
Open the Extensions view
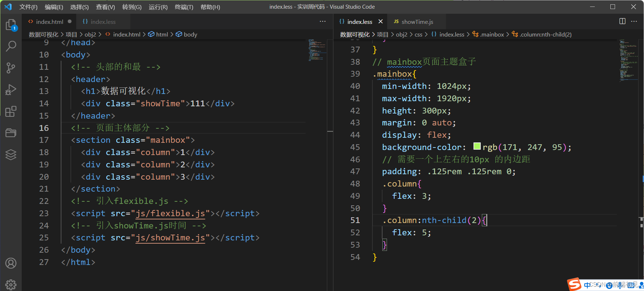pos(11,111)
